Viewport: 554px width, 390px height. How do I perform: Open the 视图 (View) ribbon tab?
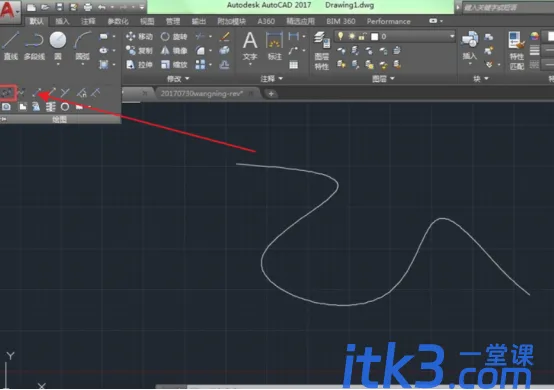point(147,21)
